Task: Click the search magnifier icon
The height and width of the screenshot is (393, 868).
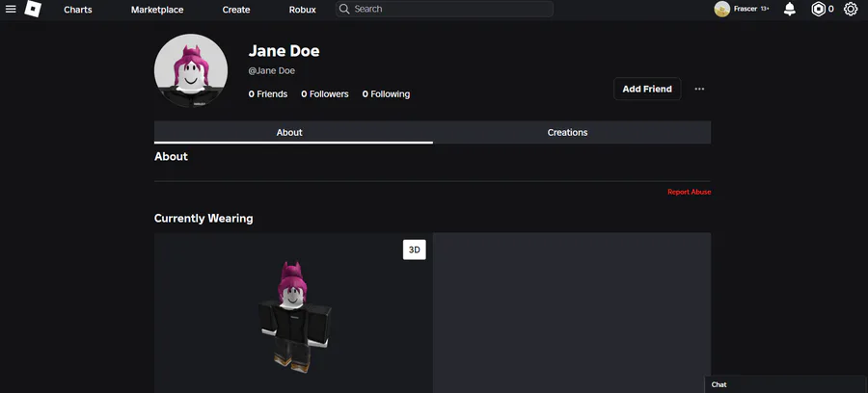Action: point(344,9)
